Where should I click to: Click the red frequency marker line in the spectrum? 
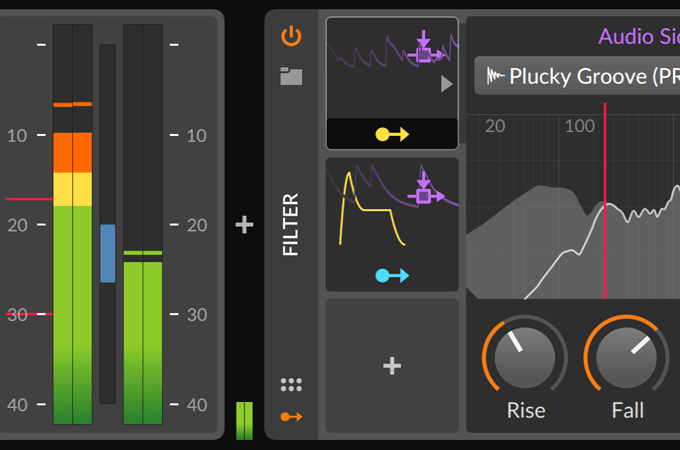pyautogui.click(x=605, y=201)
